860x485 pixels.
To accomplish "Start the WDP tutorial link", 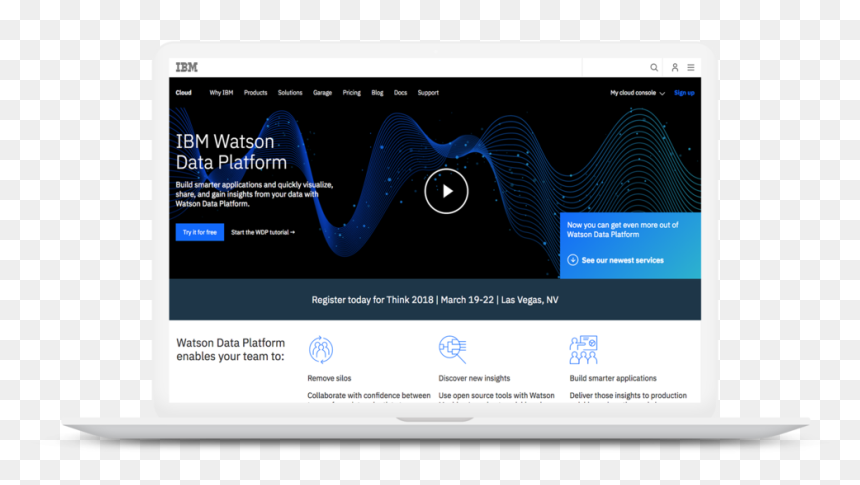I will tap(263, 232).
